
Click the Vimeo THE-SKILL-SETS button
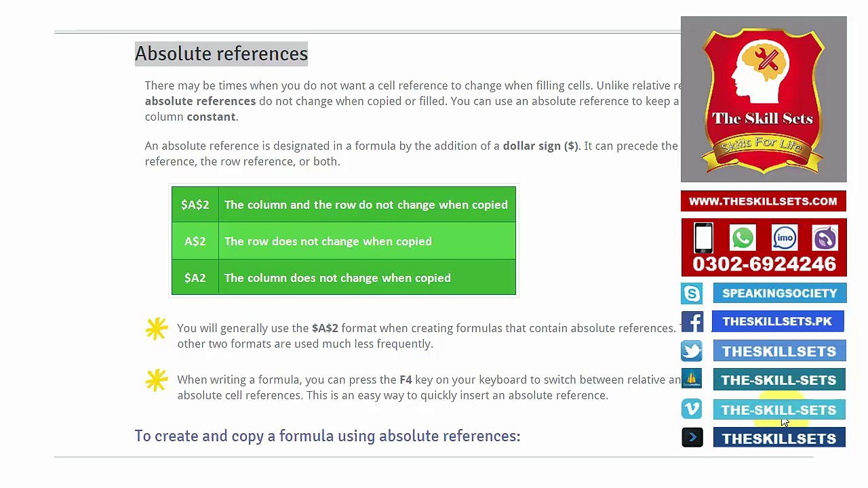[779, 409]
